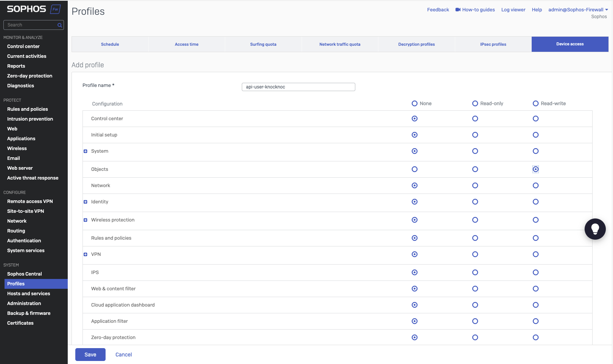
Task: Click the Sophos Fw logo
Action: pos(34,9)
